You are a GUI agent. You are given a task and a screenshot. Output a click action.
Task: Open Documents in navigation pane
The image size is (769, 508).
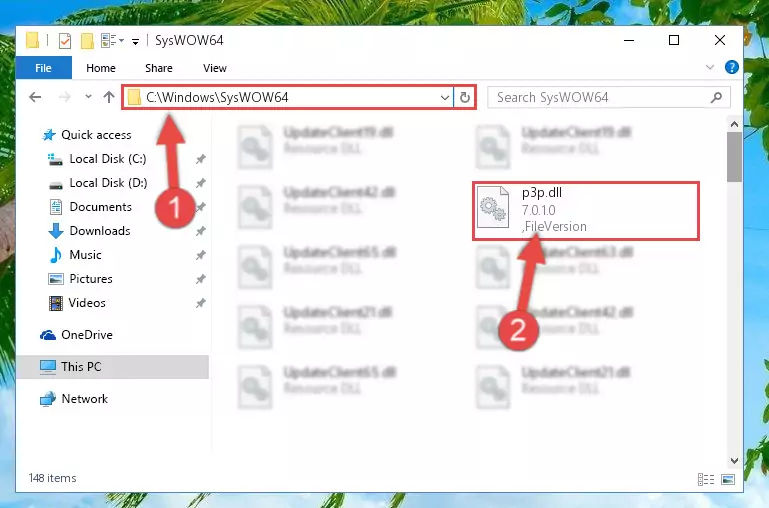point(91,207)
